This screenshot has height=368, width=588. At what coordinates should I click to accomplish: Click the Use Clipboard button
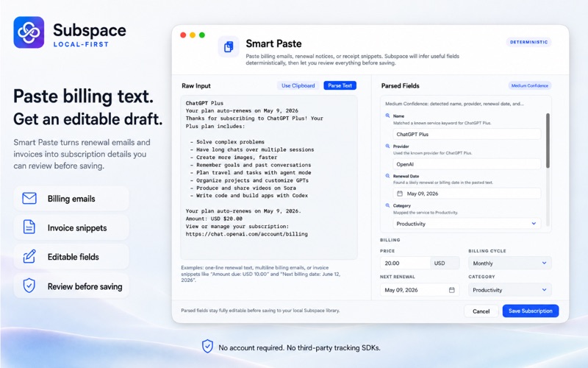(298, 85)
